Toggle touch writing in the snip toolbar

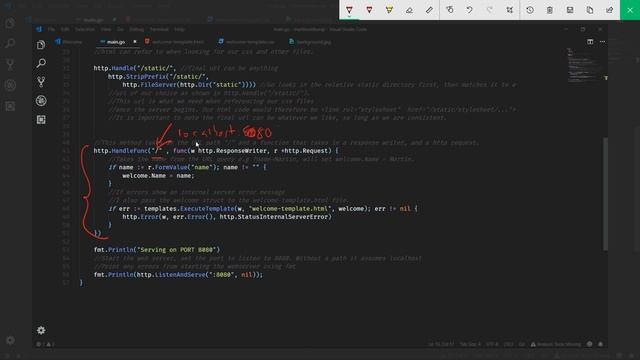pos(450,10)
